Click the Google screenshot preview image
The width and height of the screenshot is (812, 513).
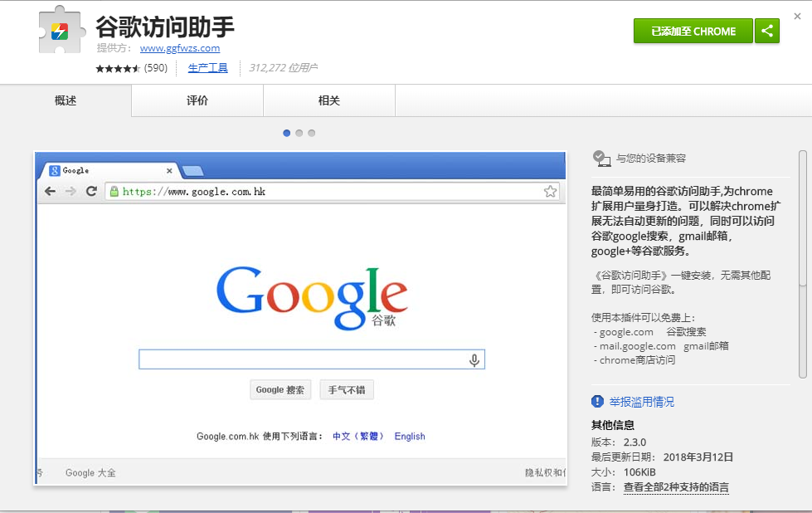tap(300, 318)
